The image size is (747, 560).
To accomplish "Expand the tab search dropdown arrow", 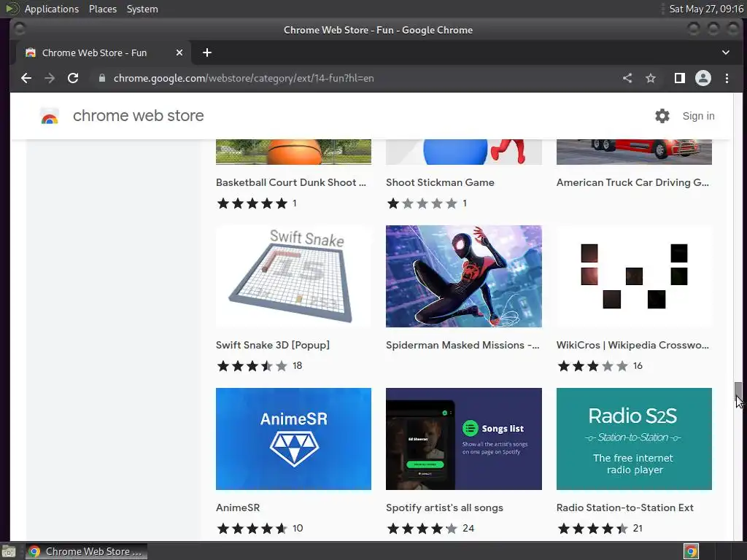I will point(726,52).
